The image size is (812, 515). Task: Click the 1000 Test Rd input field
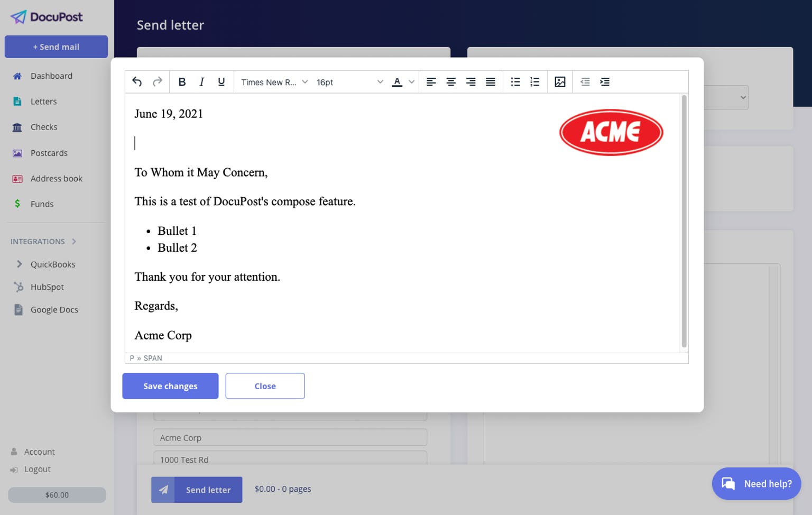290,458
